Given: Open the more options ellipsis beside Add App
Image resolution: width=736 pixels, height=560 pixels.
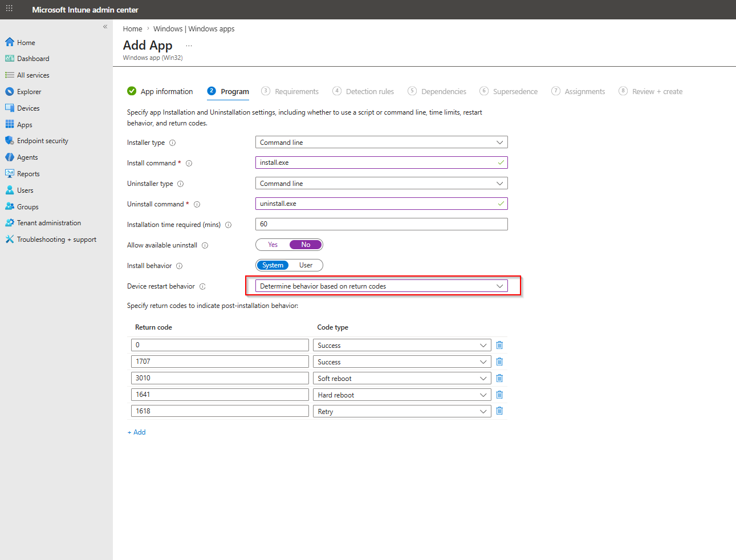Looking at the screenshot, I should pos(189,46).
